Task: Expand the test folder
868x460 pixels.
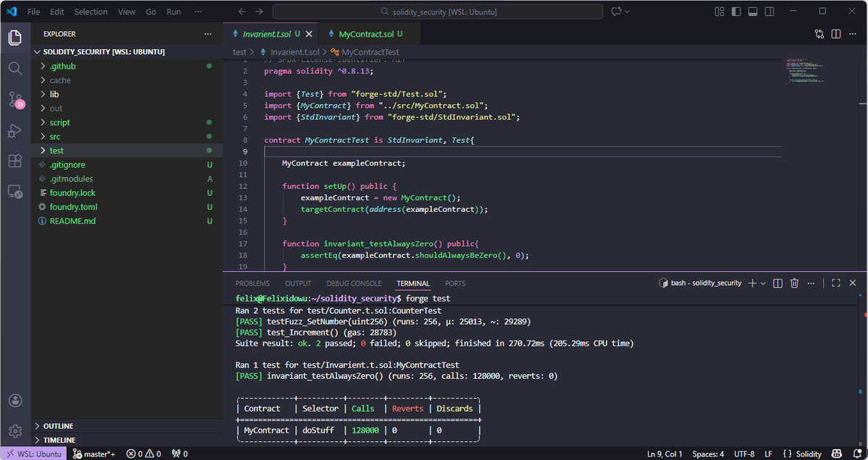Action: click(x=127, y=150)
